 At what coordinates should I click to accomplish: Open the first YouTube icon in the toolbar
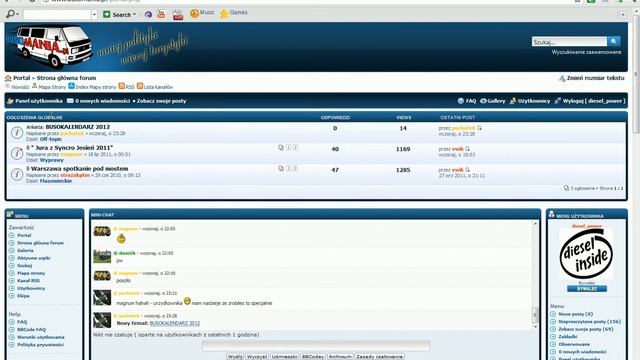click(161, 14)
